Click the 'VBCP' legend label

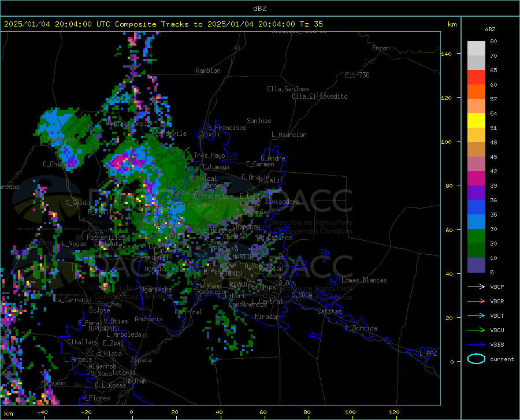[497, 287]
